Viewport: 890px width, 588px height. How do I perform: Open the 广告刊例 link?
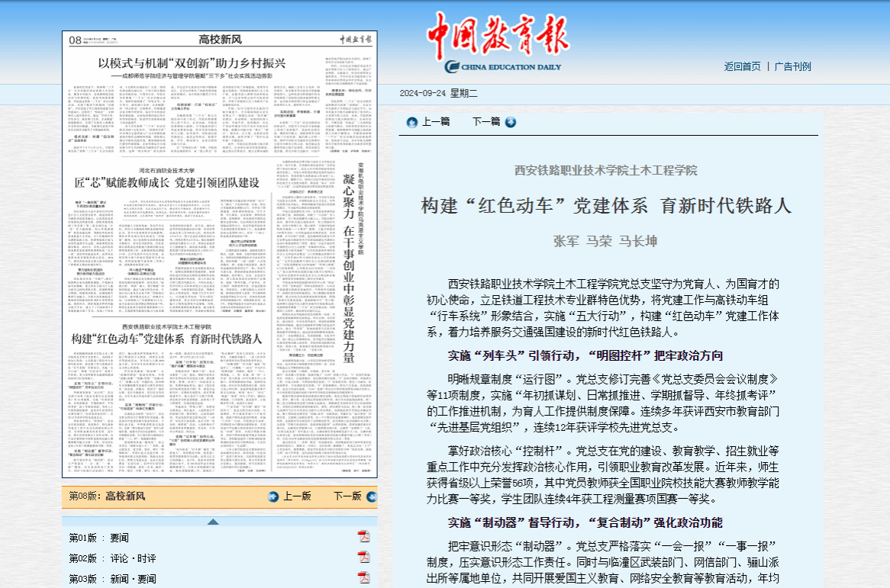[x=792, y=66]
